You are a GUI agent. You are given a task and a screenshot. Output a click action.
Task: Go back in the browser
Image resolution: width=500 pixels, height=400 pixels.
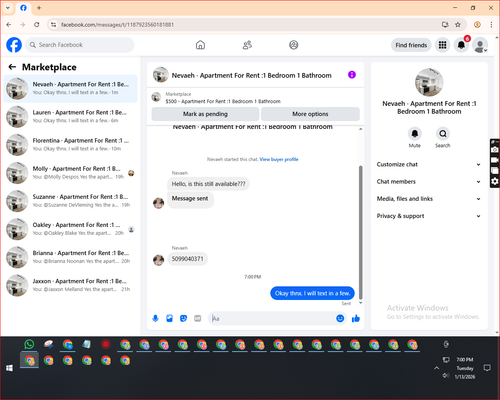tap(9, 25)
